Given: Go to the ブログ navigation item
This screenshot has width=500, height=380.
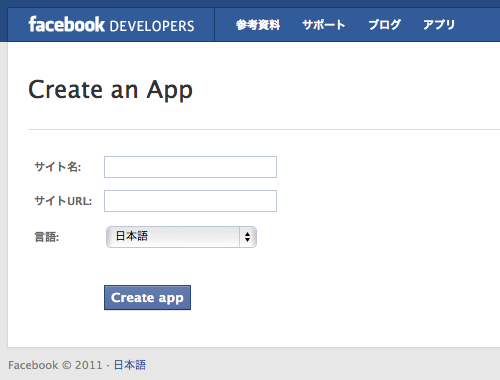Looking at the screenshot, I should (384, 25).
